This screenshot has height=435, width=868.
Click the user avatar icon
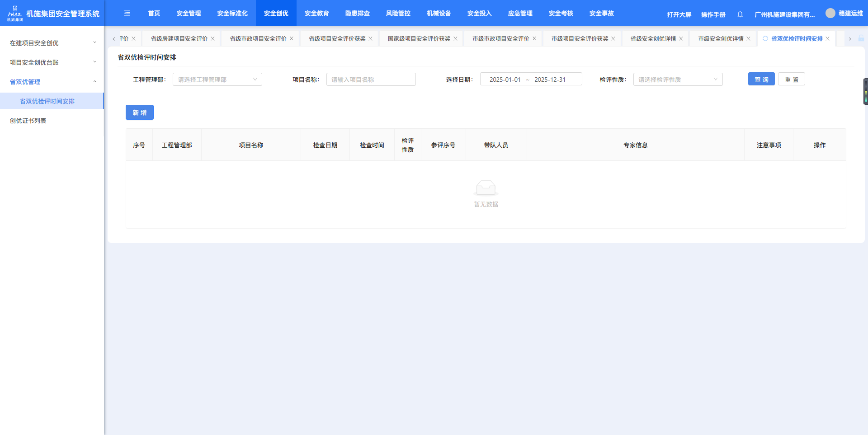[830, 14]
